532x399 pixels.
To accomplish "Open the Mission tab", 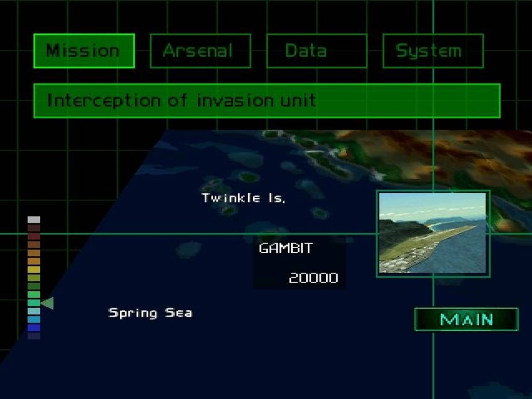I will [84, 51].
